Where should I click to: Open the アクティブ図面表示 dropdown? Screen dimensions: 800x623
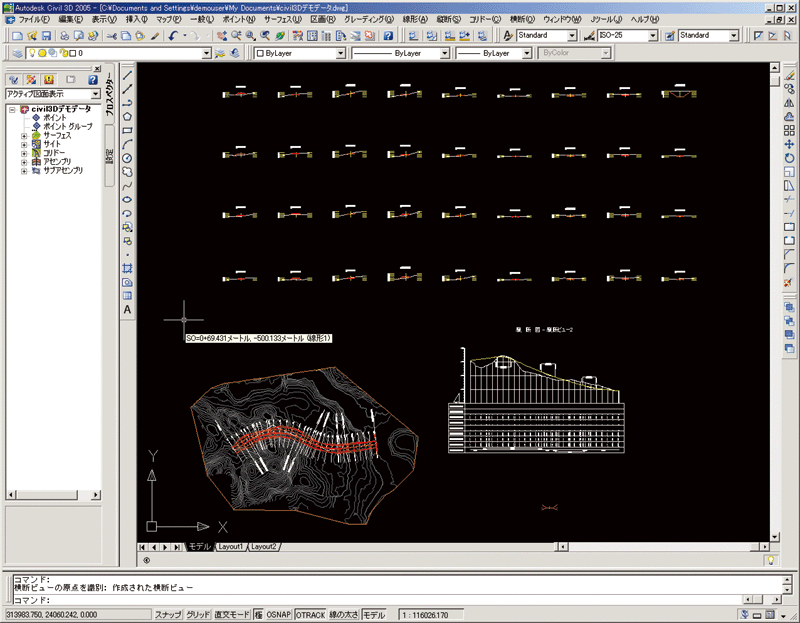pyautogui.click(x=96, y=93)
